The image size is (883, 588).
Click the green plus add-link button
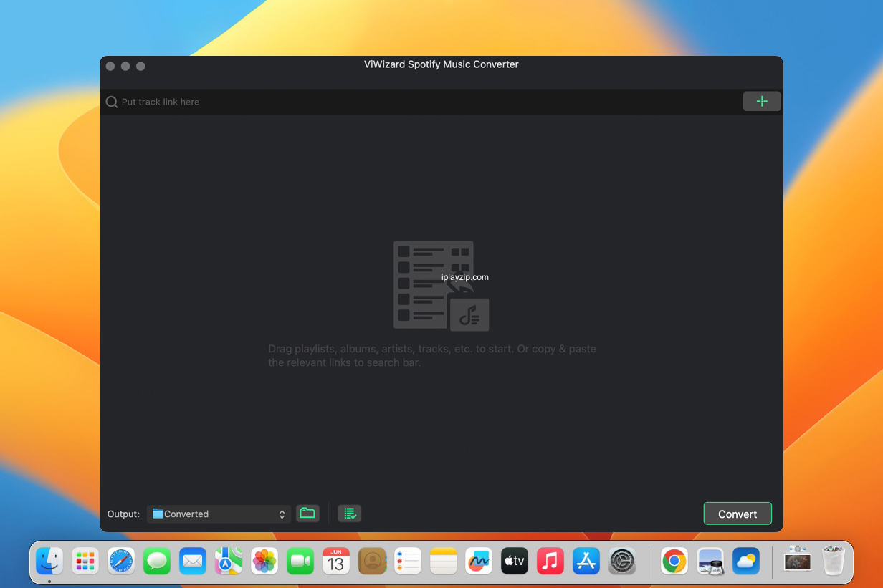tap(762, 102)
